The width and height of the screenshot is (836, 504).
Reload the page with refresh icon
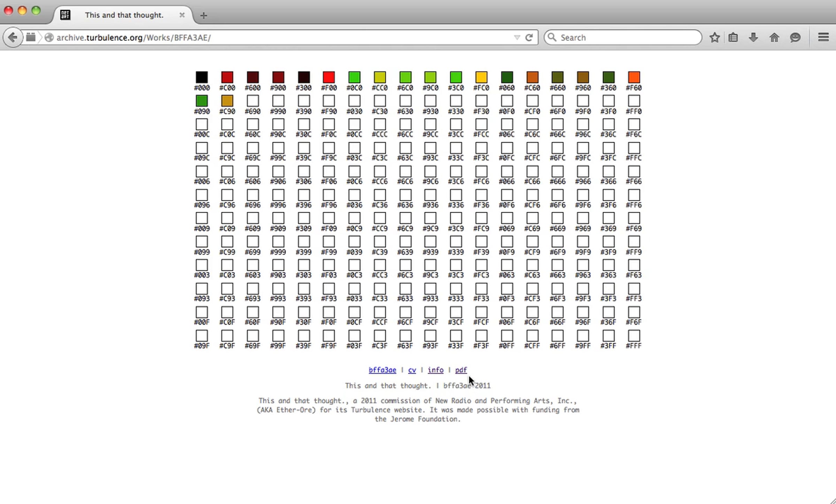529,38
